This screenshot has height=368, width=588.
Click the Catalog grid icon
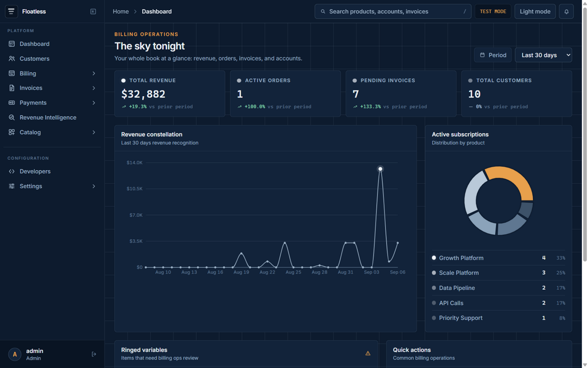12,132
